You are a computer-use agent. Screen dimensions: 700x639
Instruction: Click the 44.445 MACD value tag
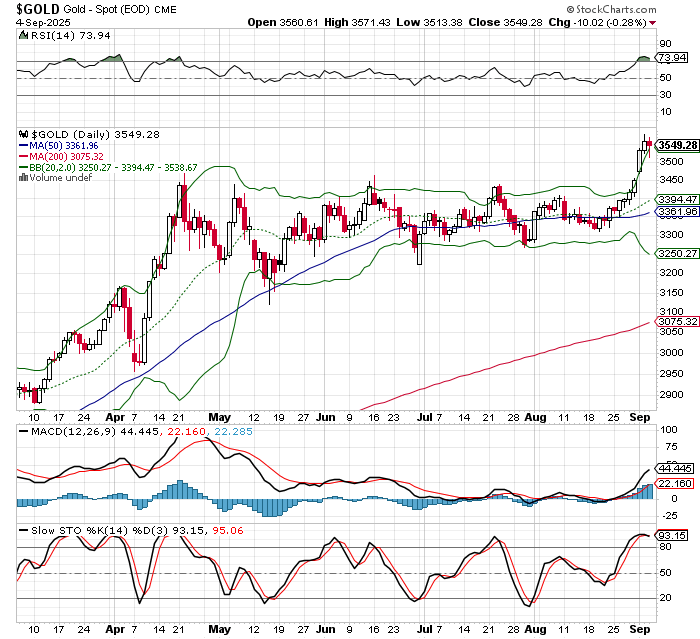[x=672, y=468]
